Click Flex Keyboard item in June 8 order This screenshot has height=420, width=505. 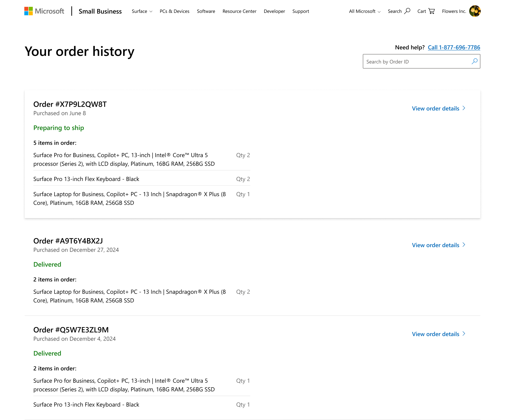click(86, 179)
